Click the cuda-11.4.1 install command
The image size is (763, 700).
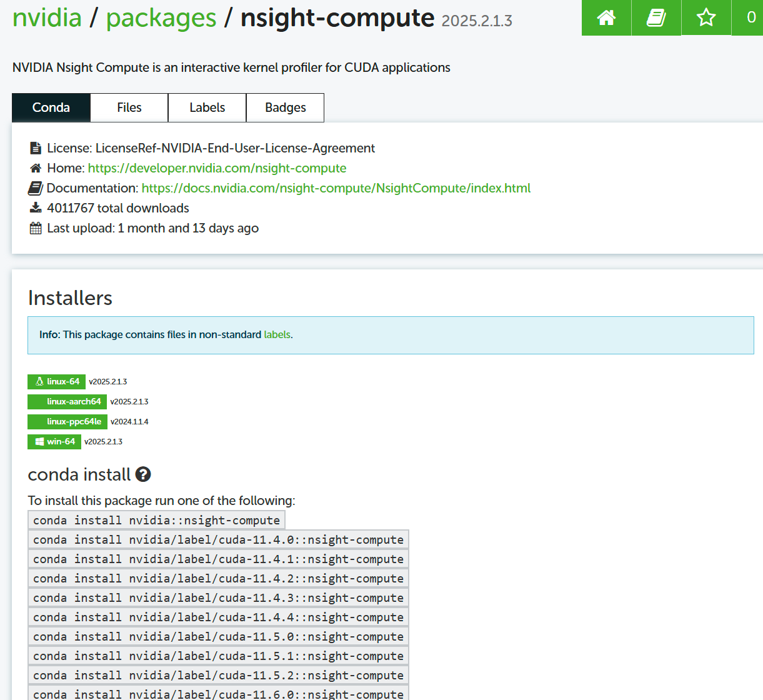pyautogui.click(x=219, y=559)
